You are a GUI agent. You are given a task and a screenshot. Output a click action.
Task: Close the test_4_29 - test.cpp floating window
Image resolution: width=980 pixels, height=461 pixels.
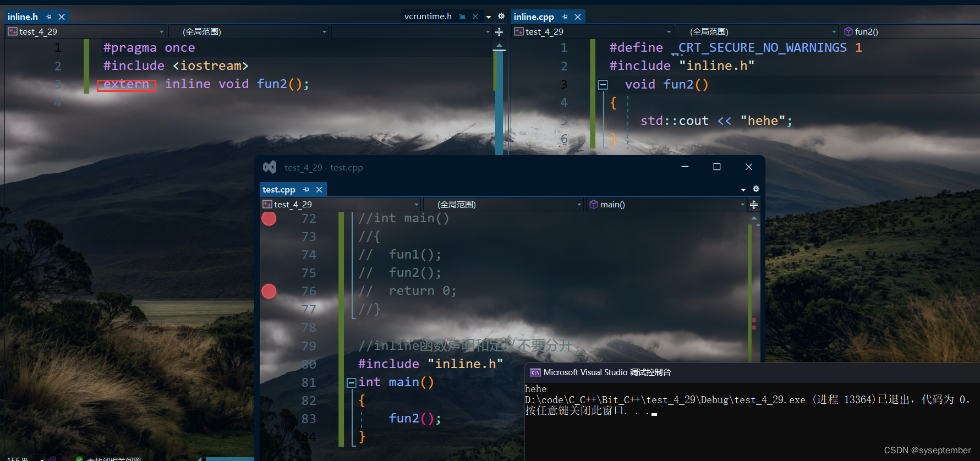pyautogui.click(x=749, y=167)
